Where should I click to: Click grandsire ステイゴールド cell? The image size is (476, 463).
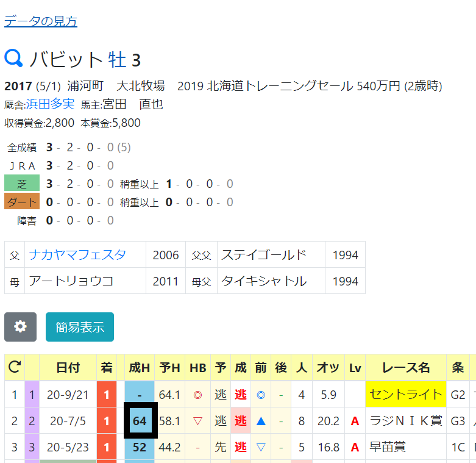[x=271, y=254]
